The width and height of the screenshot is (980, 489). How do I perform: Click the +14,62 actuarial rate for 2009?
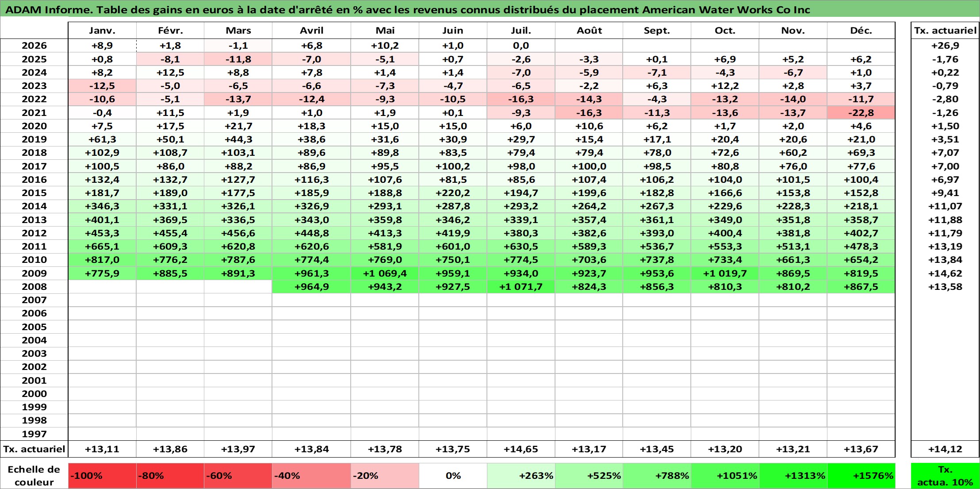click(x=945, y=273)
